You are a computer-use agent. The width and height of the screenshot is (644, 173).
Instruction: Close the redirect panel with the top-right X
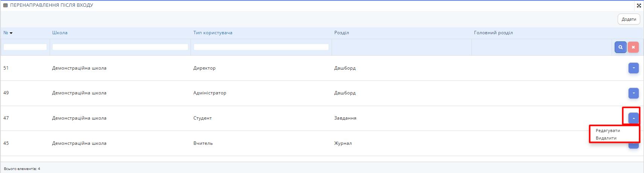[x=639, y=5]
